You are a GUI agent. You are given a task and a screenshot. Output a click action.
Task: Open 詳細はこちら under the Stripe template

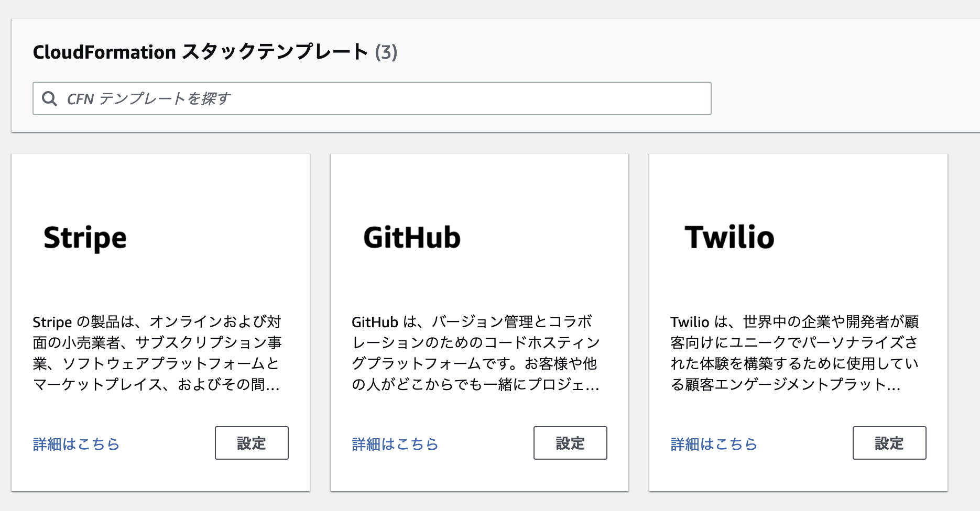point(75,443)
